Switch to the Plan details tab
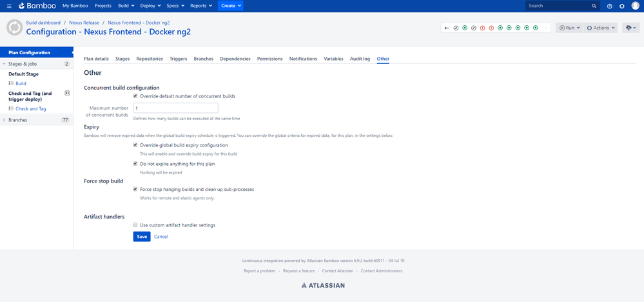Viewport: 644px width, 302px height. pos(96,59)
